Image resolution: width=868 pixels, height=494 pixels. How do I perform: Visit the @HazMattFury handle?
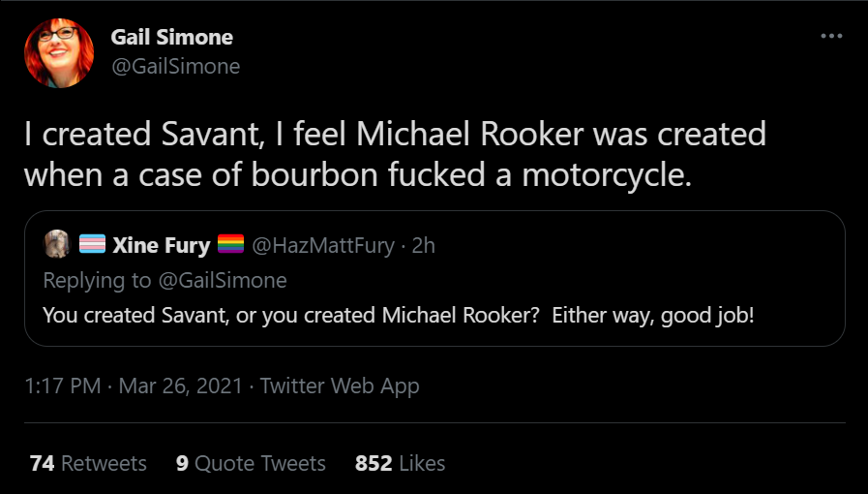click(x=323, y=246)
